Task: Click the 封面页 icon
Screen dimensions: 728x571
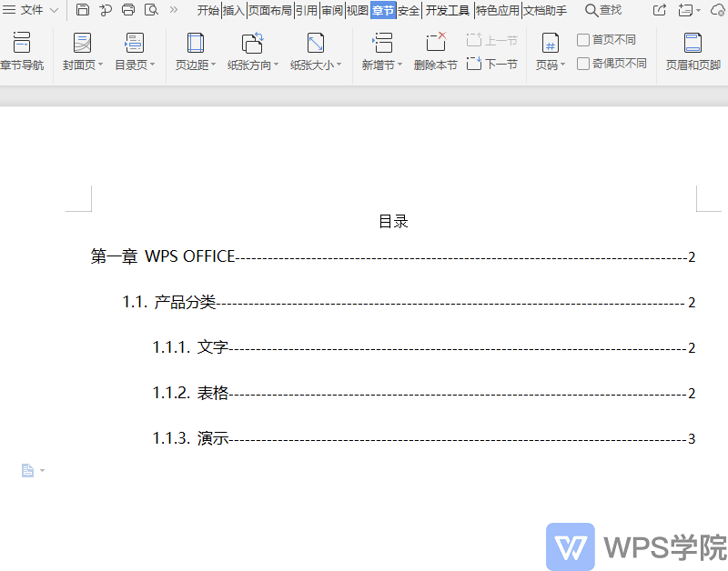Action: coord(82,43)
